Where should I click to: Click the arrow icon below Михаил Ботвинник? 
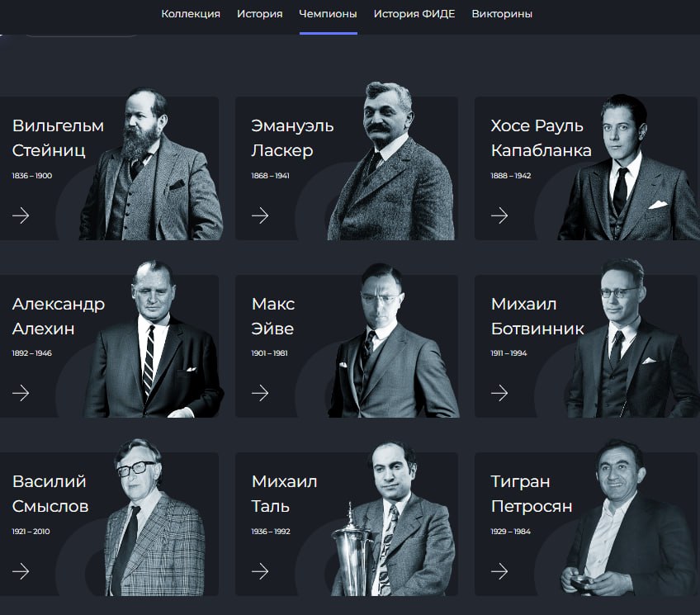point(499,393)
